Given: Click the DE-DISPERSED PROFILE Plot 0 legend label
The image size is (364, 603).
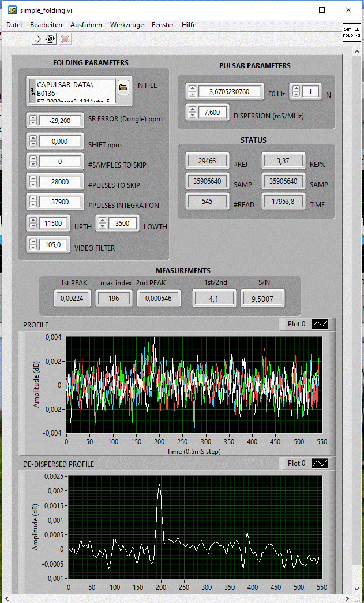Looking at the screenshot, I should [297, 463].
